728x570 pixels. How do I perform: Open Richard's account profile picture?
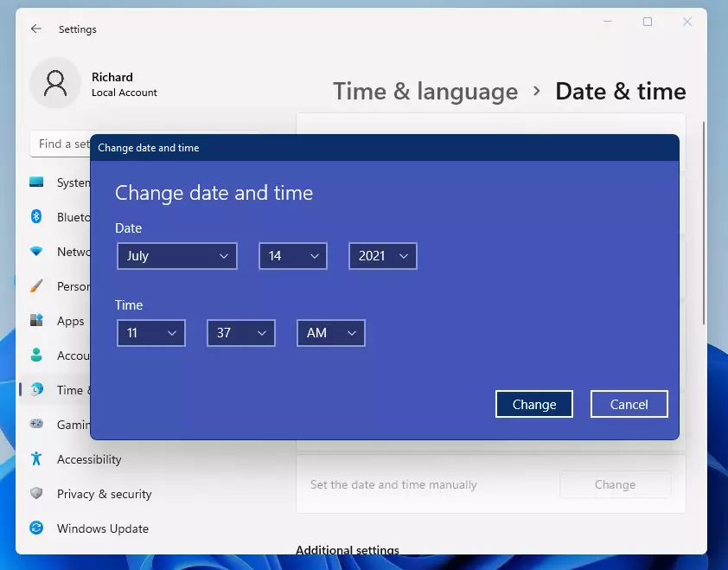tap(55, 83)
